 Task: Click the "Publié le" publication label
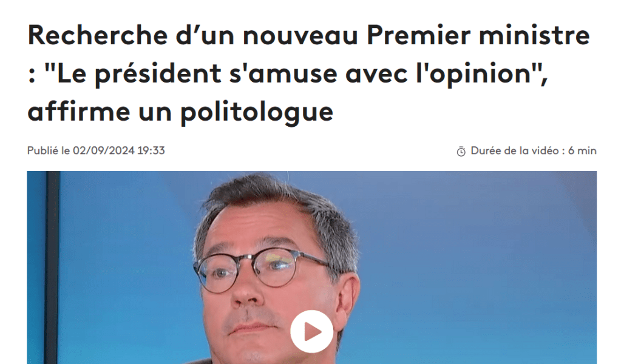(x=49, y=150)
